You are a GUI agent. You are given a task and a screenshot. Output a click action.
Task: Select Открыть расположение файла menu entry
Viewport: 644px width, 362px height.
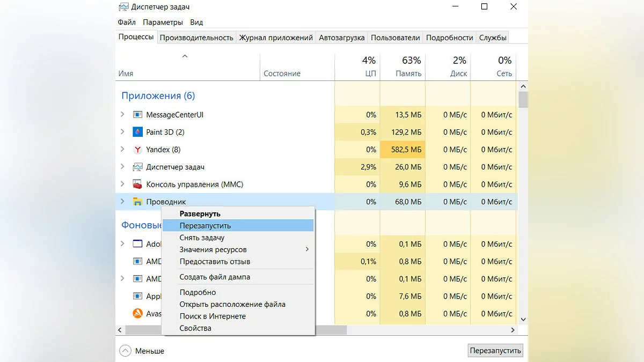pos(232,304)
